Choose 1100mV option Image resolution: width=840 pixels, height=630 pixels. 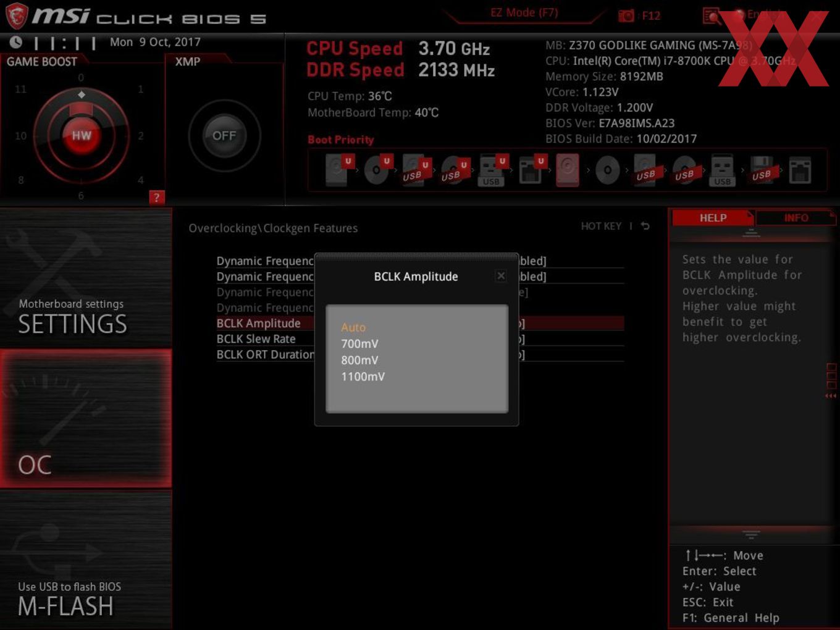[x=363, y=376]
